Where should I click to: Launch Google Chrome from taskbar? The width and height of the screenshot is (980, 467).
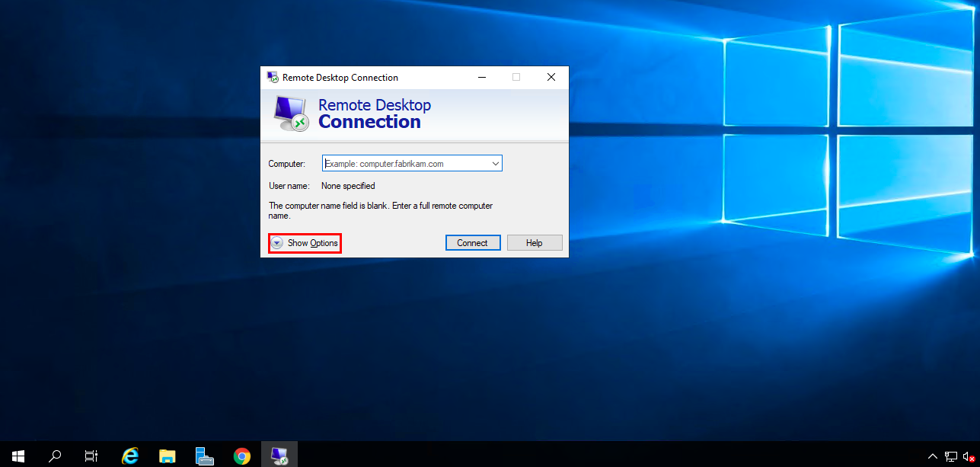click(242, 456)
